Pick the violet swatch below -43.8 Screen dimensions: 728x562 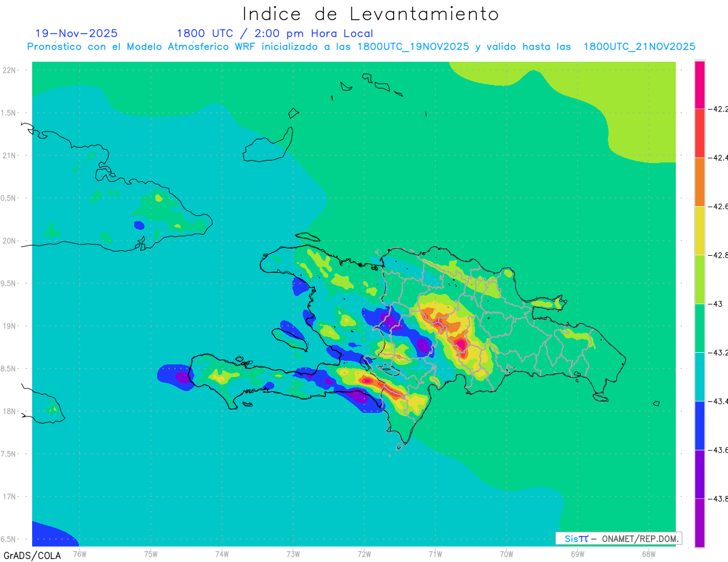(x=699, y=523)
